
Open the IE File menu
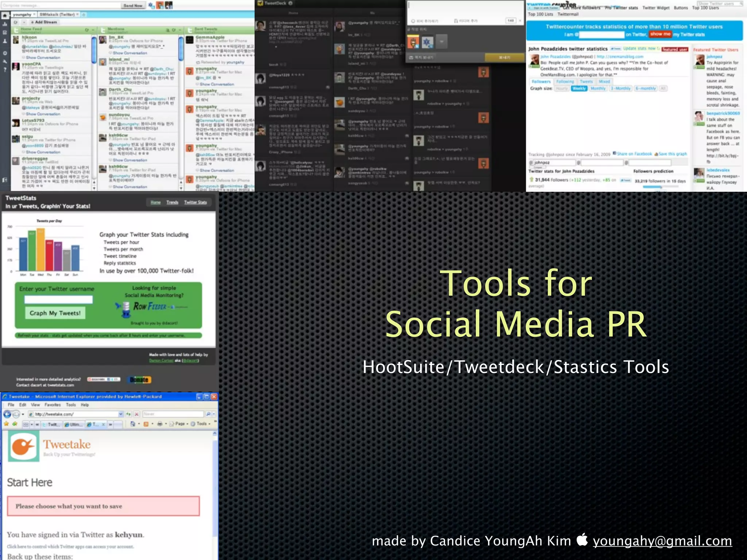[x=11, y=405]
